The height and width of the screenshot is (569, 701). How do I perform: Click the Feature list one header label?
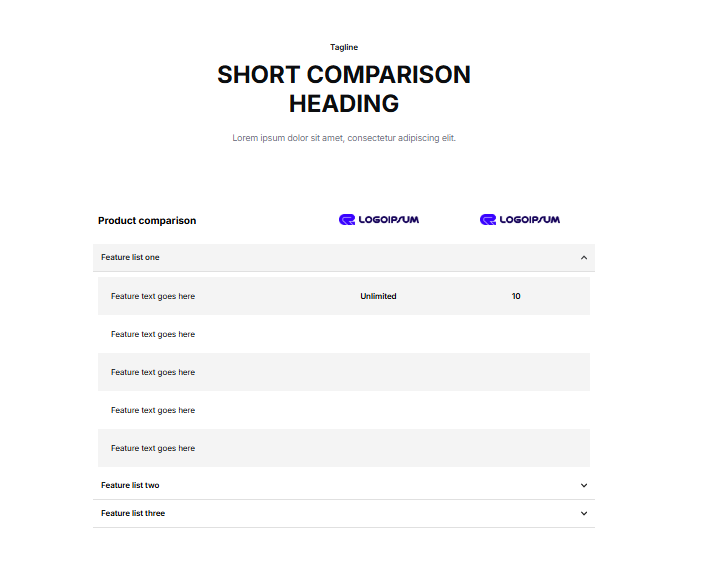pos(130,258)
